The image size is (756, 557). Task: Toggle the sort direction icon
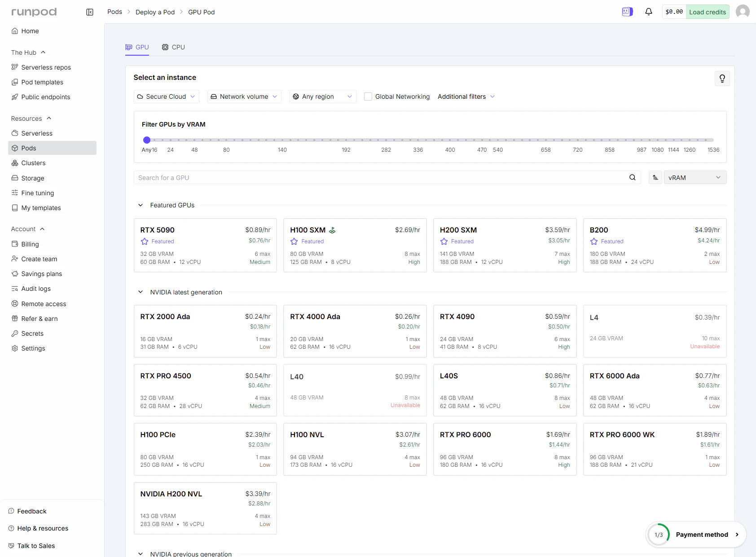point(655,178)
